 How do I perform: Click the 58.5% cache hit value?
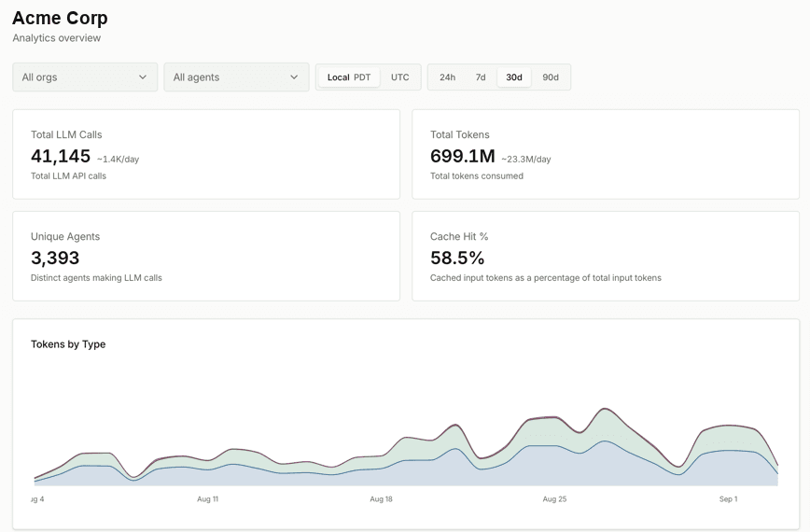457,258
